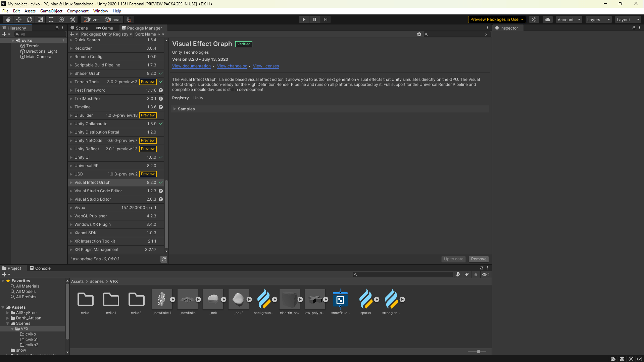
Task: Click the activity checkmark status icon
Action: [640, 359]
